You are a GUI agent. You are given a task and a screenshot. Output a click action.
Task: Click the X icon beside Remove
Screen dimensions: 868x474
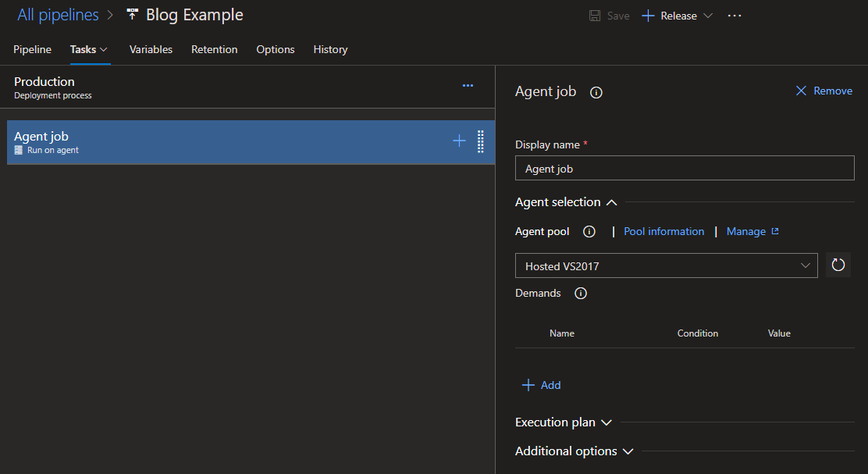click(801, 91)
